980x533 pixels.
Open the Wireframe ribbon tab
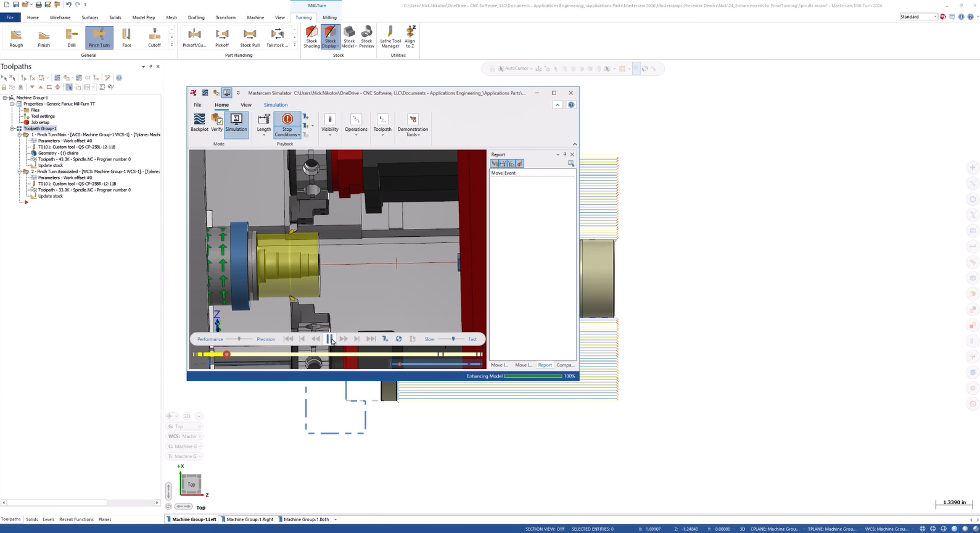point(60,17)
